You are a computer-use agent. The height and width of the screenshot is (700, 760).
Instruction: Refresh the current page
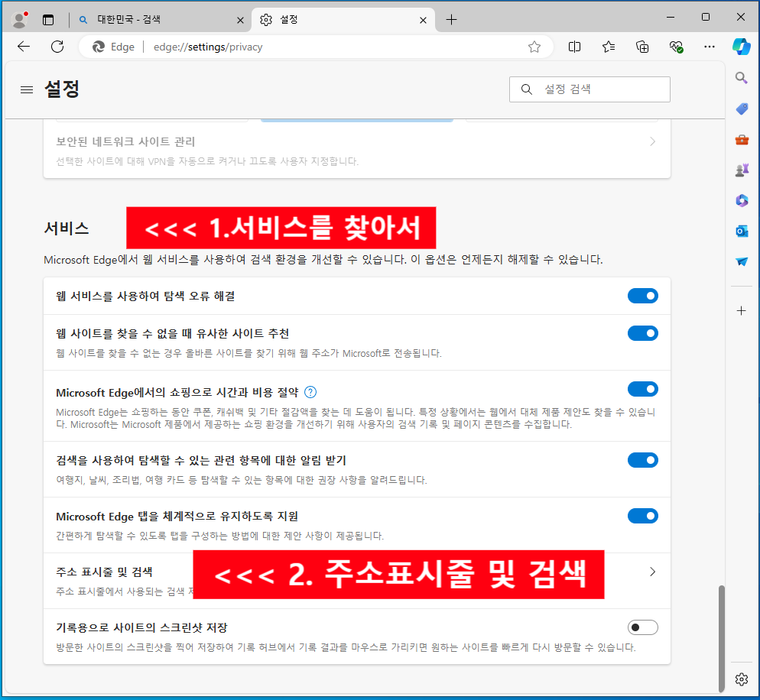(57, 47)
